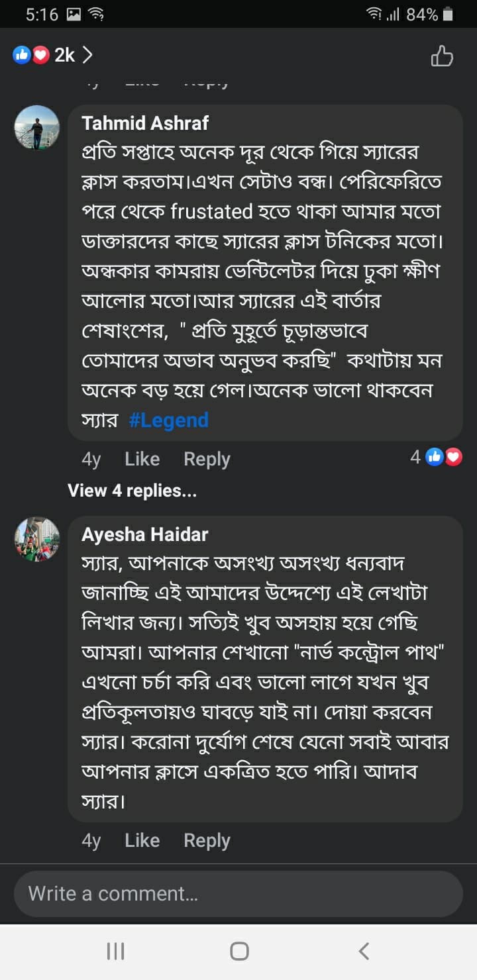
Task: View reactions on Tahmid Ashraf's comment
Action: [437, 457]
